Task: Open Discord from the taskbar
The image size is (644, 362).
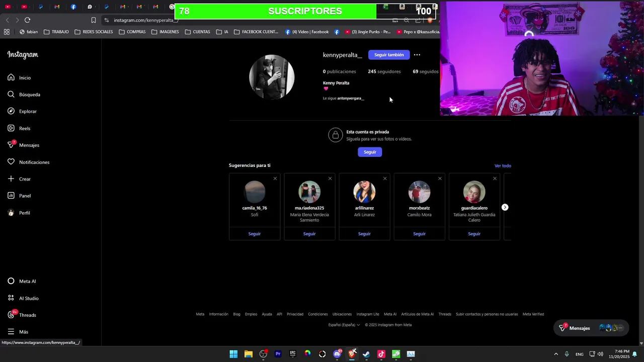Action: (337, 354)
